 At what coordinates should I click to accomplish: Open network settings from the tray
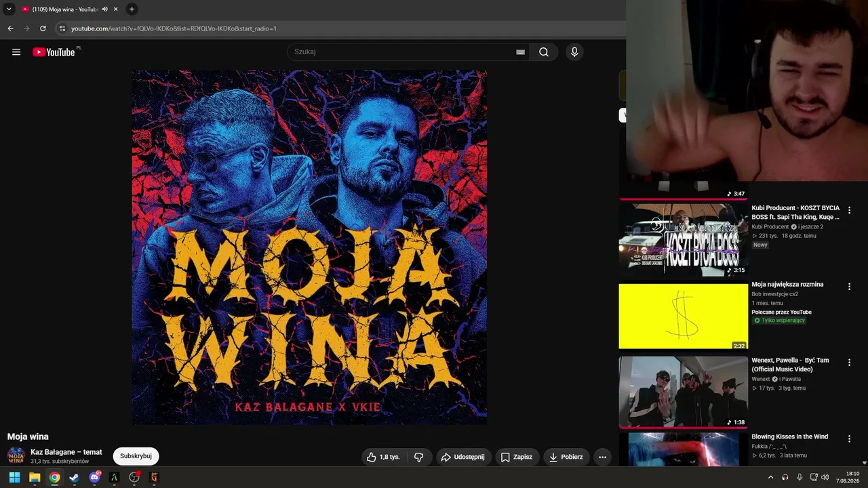click(814, 477)
